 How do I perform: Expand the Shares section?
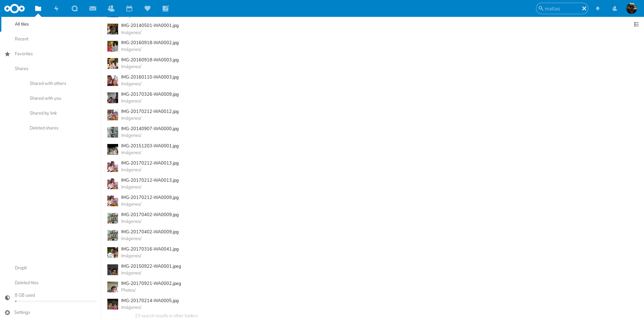[x=21, y=68]
